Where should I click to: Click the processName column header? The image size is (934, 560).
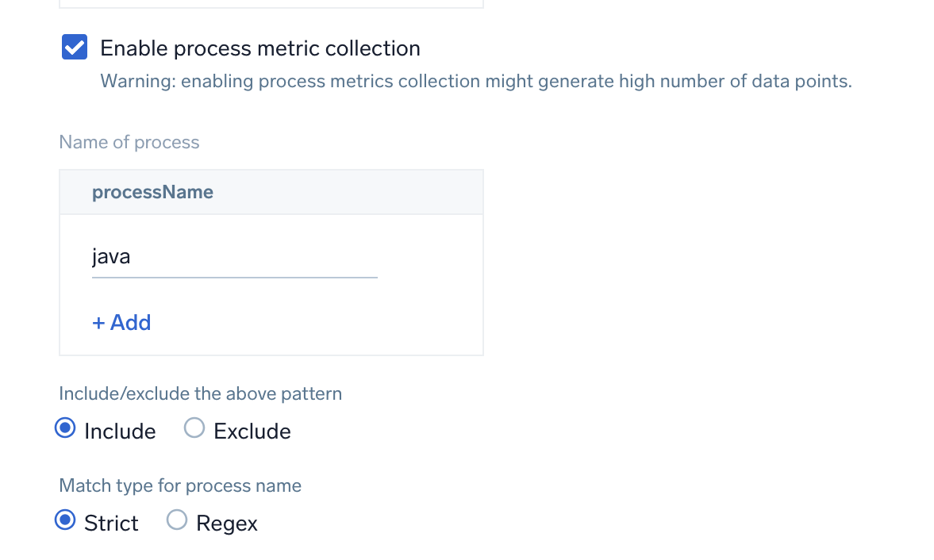pyautogui.click(x=153, y=191)
